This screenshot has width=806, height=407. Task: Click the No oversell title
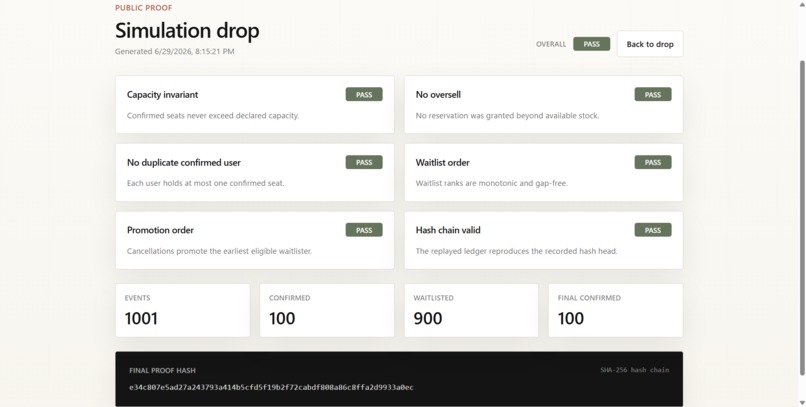click(x=438, y=95)
